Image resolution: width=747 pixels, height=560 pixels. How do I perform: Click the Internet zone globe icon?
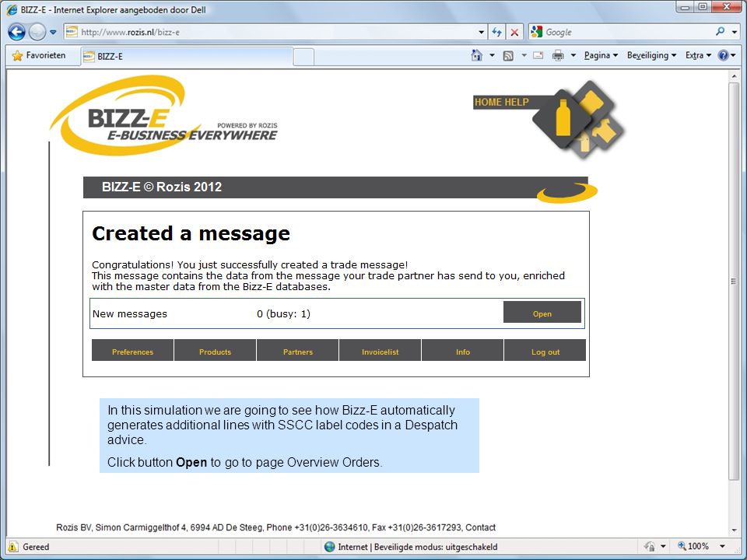[329, 547]
